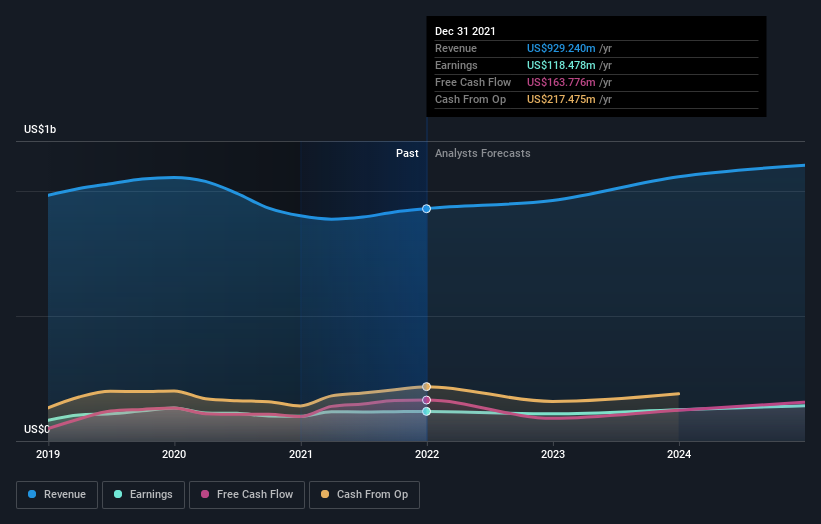Viewport: 821px width, 524px height.
Task: Click the blue Revenue data point marker
Action: [427, 209]
